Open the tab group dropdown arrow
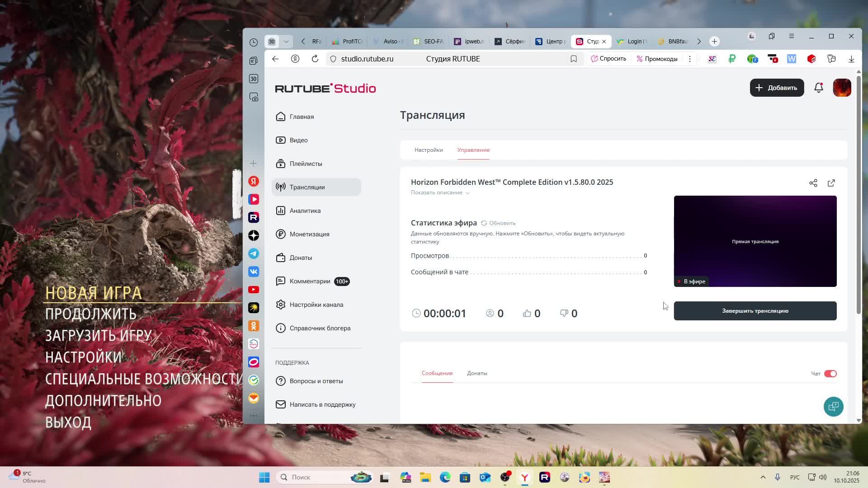 [x=286, y=42]
